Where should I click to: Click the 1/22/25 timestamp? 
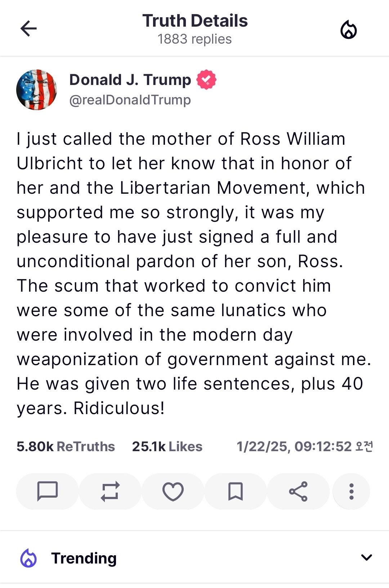click(x=305, y=446)
